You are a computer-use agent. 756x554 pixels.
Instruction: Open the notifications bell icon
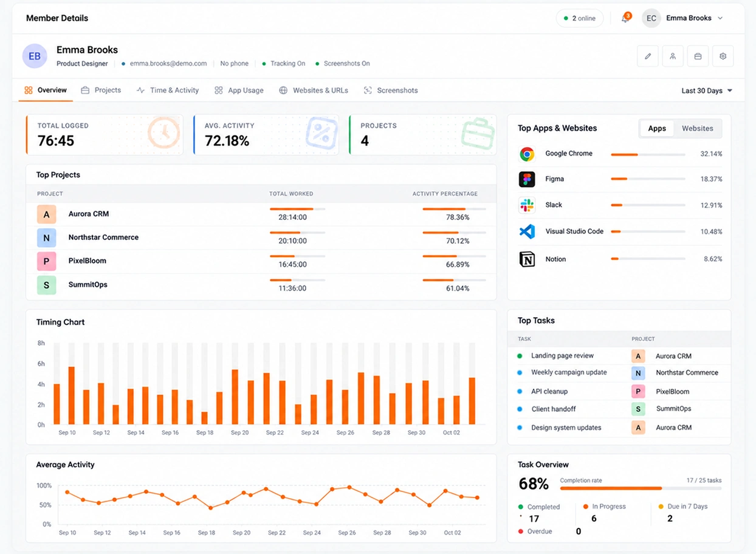pyautogui.click(x=625, y=18)
